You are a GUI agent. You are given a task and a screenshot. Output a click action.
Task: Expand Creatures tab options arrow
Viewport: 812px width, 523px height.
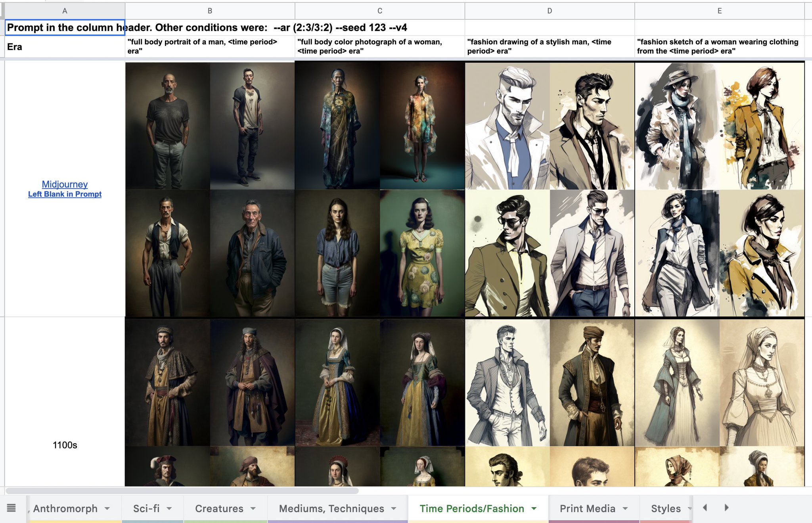click(253, 508)
